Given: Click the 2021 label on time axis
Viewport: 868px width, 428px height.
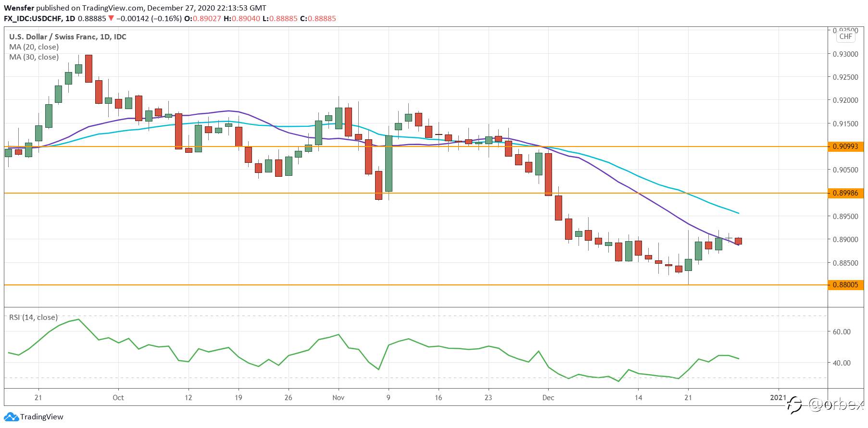Looking at the screenshot, I should click(778, 398).
